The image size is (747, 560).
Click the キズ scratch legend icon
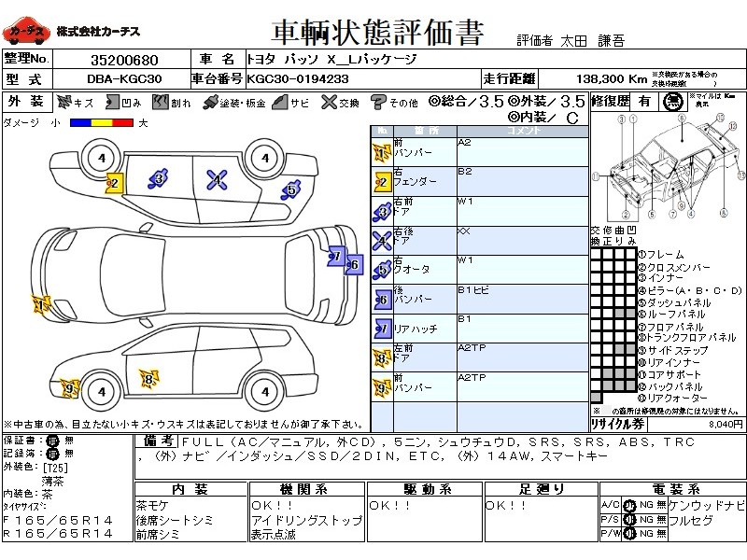[63, 102]
